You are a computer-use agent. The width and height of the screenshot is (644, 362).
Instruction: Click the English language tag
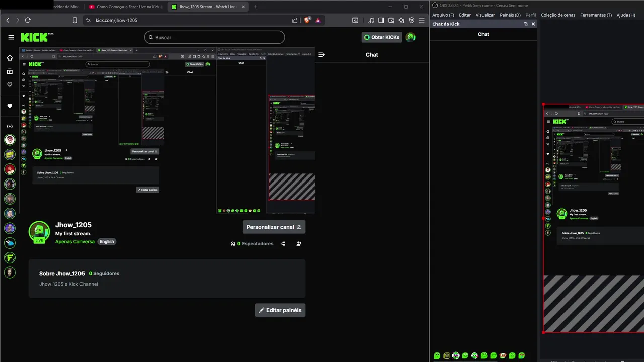point(107,241)
